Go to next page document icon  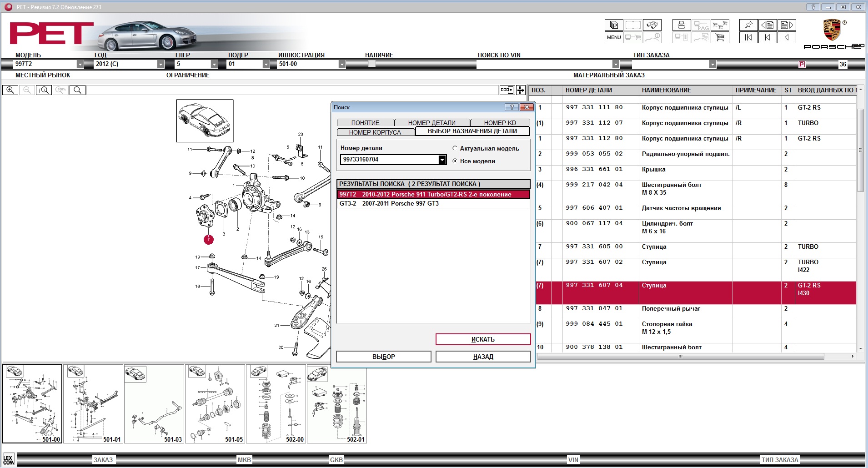[x=787, y=25]
